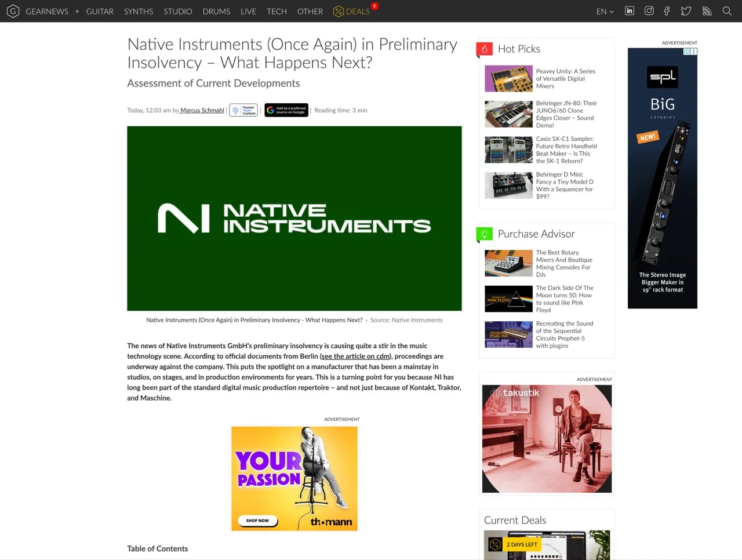
Task: Click the Purchase Advisor lightbulb icon
Action: pyautogui.click(x=485, y=233)
